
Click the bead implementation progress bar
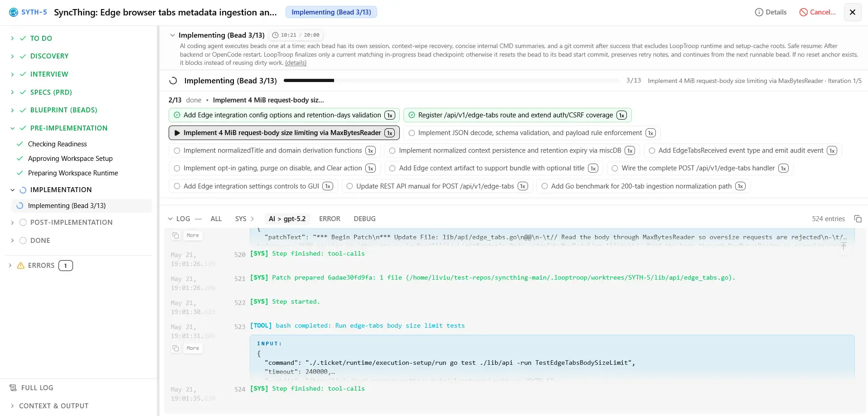click(451, 81)
